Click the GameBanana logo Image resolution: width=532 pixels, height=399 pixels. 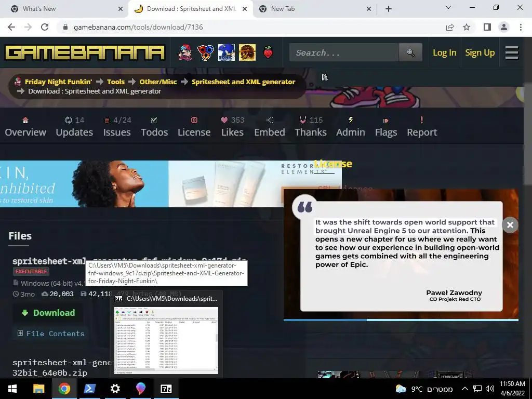click(85, 52)
